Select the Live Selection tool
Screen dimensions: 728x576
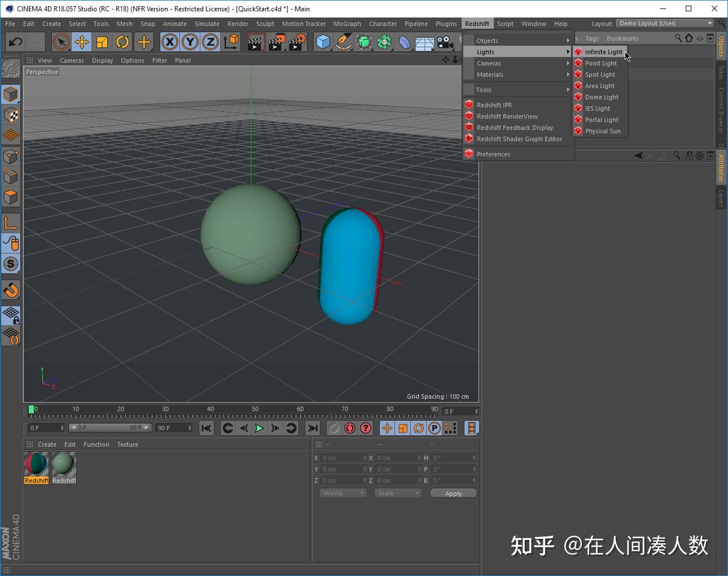(x=61, y=42)
